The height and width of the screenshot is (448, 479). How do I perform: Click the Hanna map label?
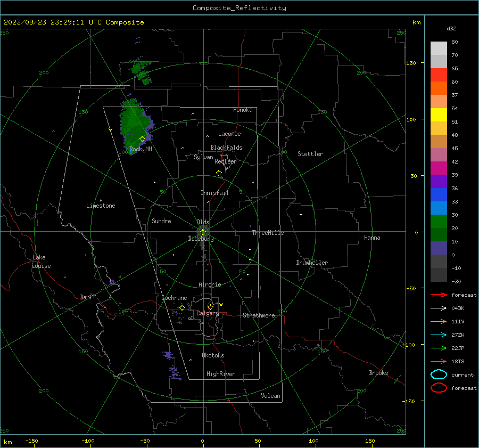372,238
